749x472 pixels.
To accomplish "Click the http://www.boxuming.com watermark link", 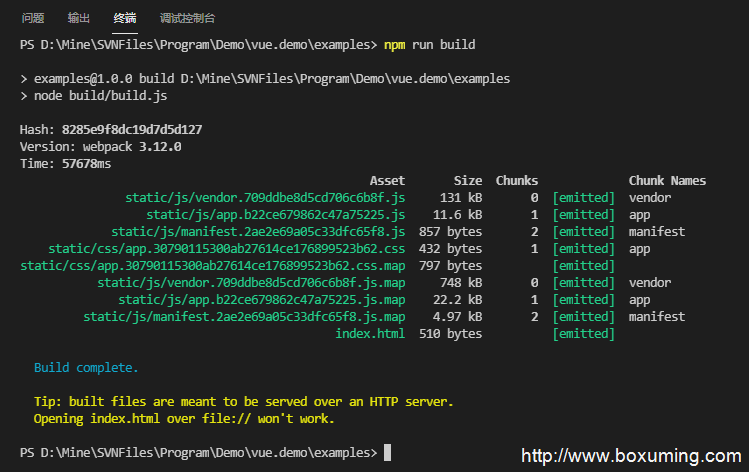I will [x=631, y=456].
